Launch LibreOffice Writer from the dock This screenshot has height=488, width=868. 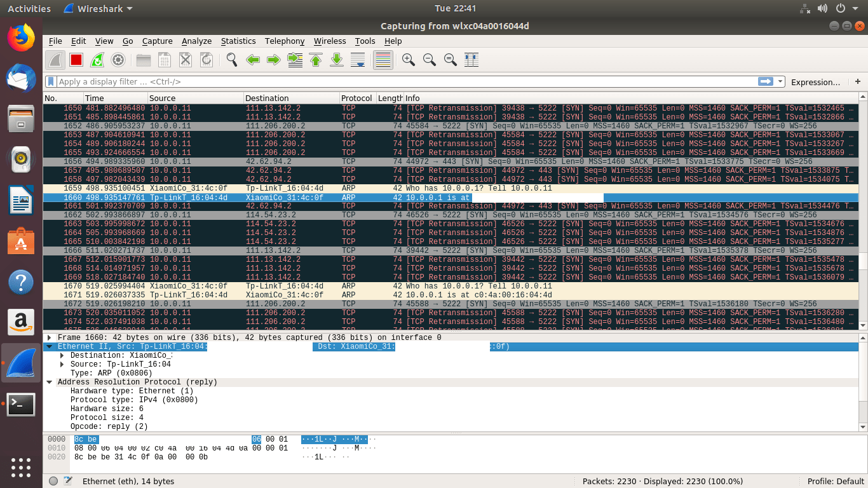click(21, 201)
